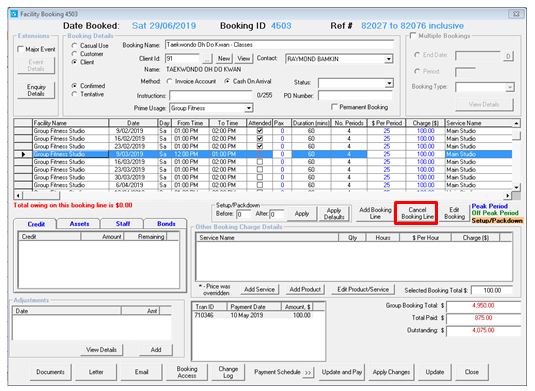Click the Email button

tap(141, 372)
